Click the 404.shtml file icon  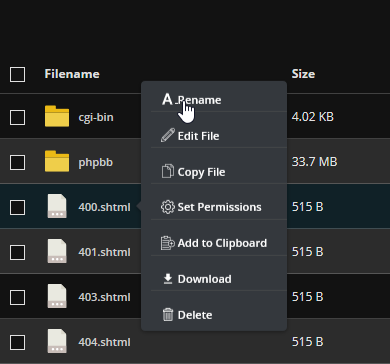(57, 341)
